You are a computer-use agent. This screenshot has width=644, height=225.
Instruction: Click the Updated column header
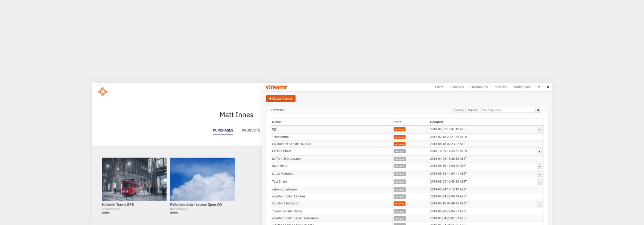(436, 122)
